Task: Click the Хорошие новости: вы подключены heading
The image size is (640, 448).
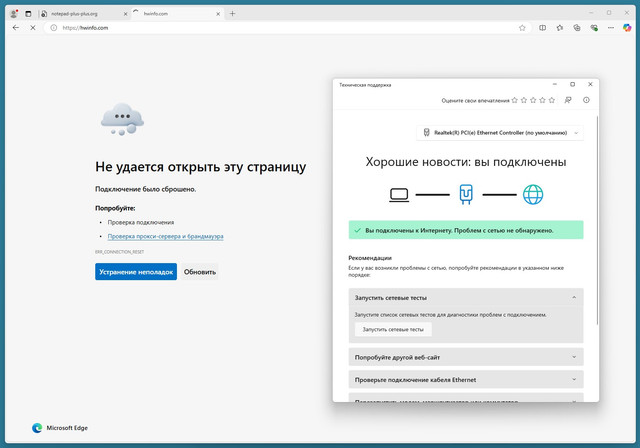Action: coord(466,162)
